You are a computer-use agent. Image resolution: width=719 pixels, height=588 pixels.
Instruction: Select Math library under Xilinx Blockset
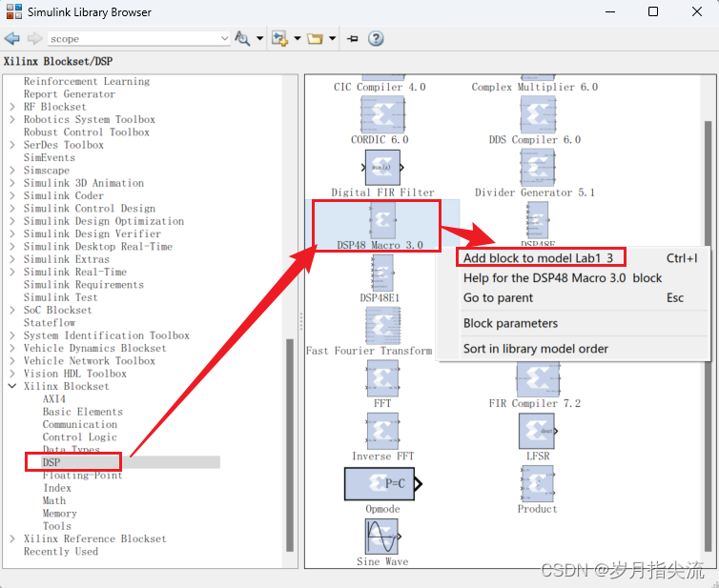point(54,501)
